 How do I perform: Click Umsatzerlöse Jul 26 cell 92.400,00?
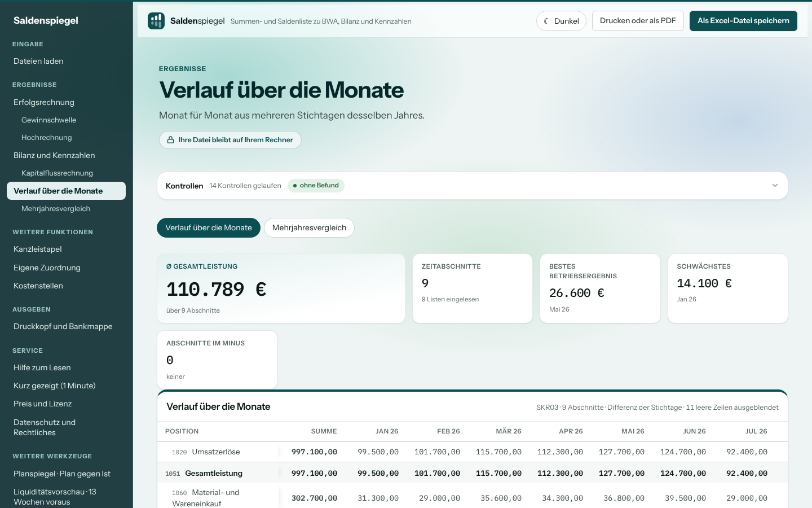(747, 452)
